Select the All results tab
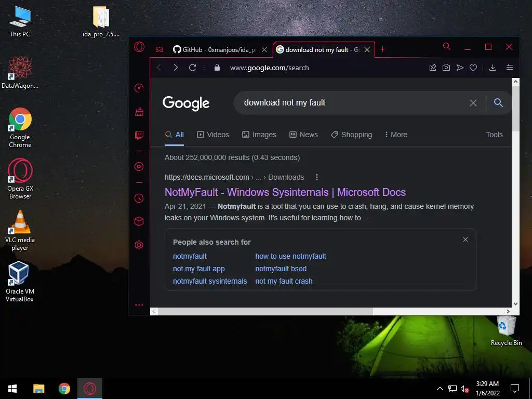532x399 pixels. coord(174,135)
